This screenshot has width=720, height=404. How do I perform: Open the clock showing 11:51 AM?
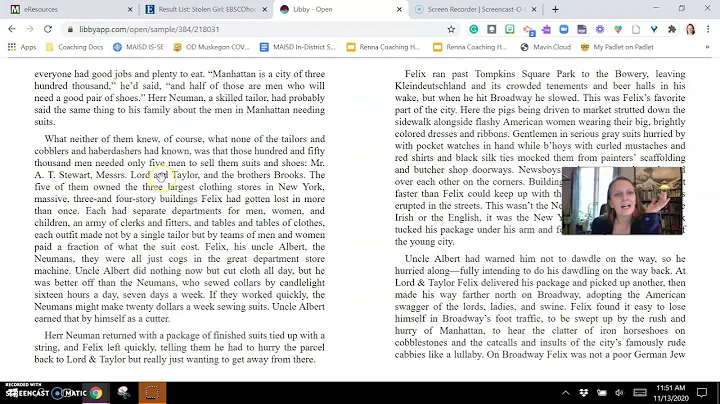point(670,393)
